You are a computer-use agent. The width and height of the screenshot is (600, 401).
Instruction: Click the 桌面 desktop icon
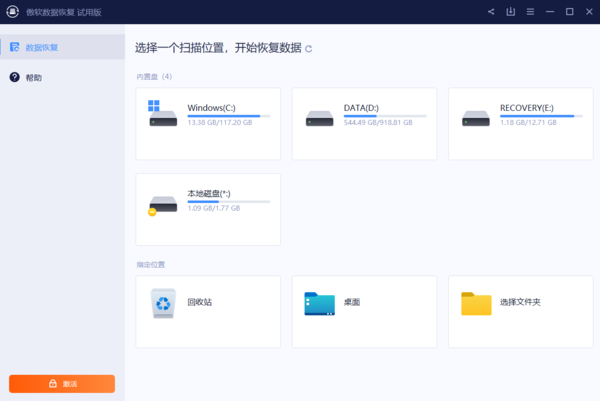pos(319,303)
